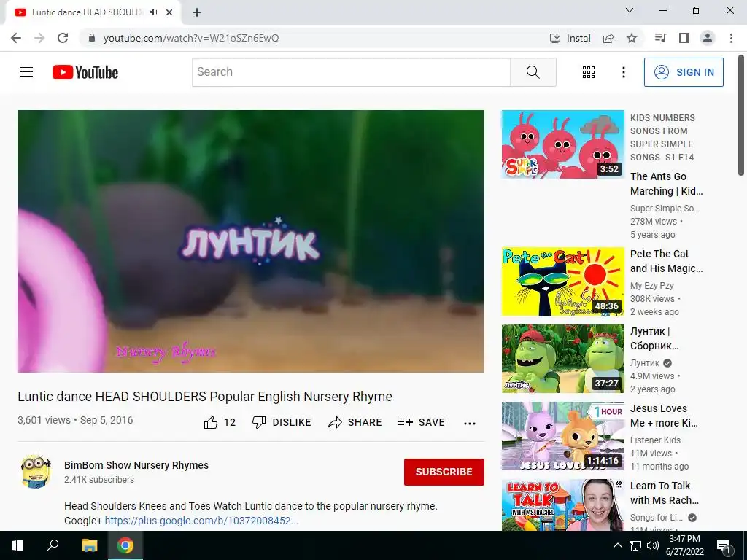Open the SHARE arrow option
Image resolution: width=747 pixels, height=560 pixels.
[x=355, y=422]
